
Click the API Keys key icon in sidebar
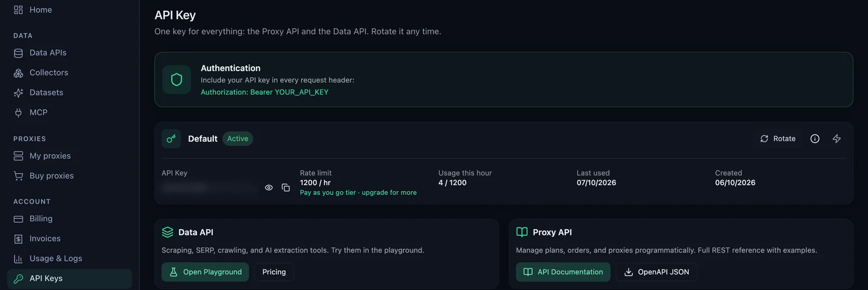18,279
